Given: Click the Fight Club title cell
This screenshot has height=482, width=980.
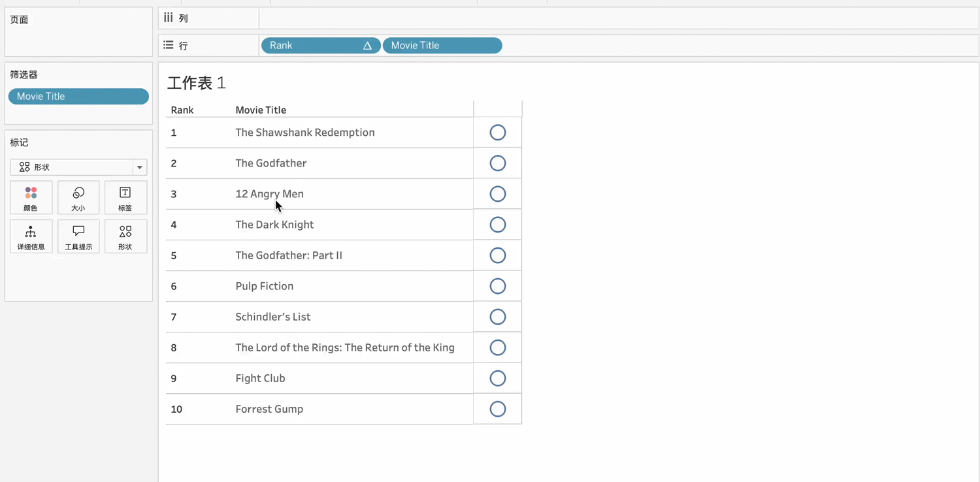Looking at the screenshot, I should [260, 378].
